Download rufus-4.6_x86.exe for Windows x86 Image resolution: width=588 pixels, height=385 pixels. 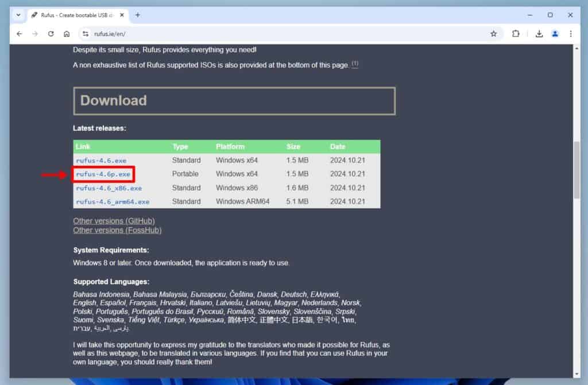pos(109,188)
